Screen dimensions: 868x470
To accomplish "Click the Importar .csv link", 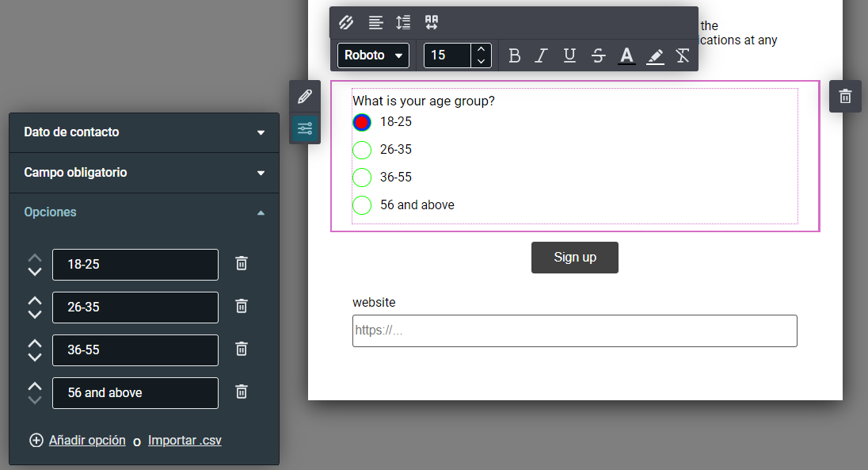I will click(185, 440).
